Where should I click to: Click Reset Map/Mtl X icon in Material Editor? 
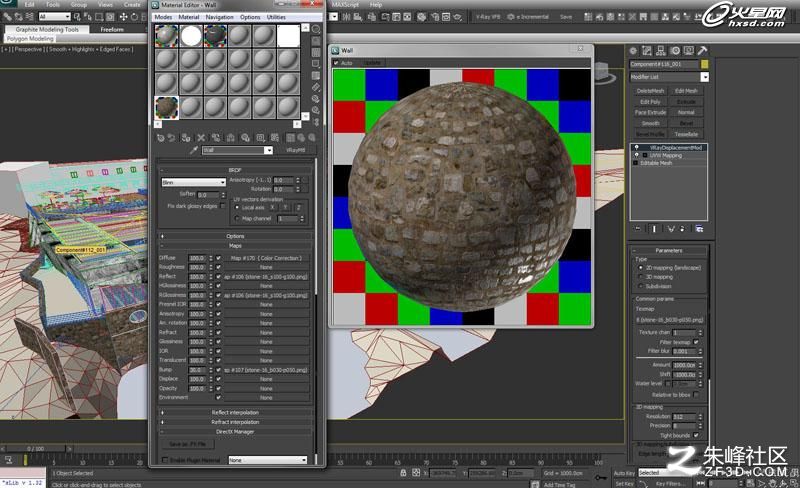pos(201,138)
